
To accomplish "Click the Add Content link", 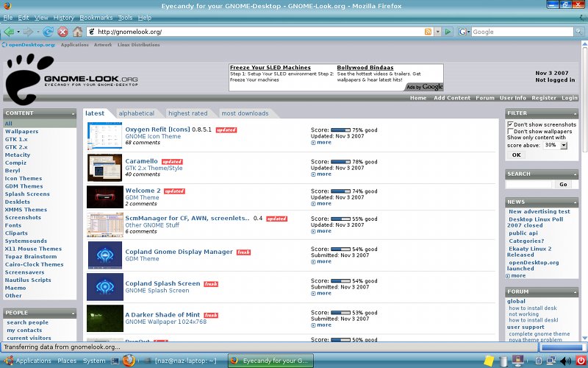I will (x=452, y=98).
